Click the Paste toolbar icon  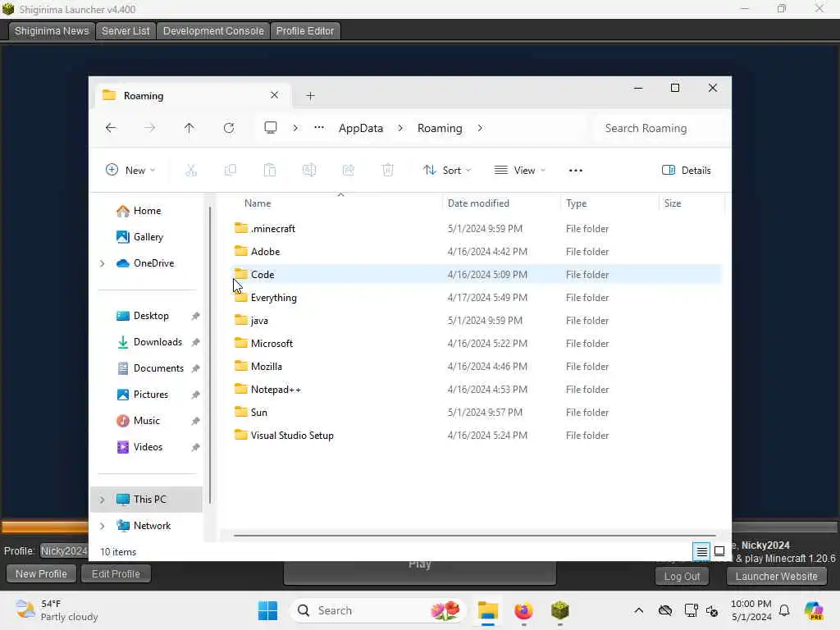[269, 171]
